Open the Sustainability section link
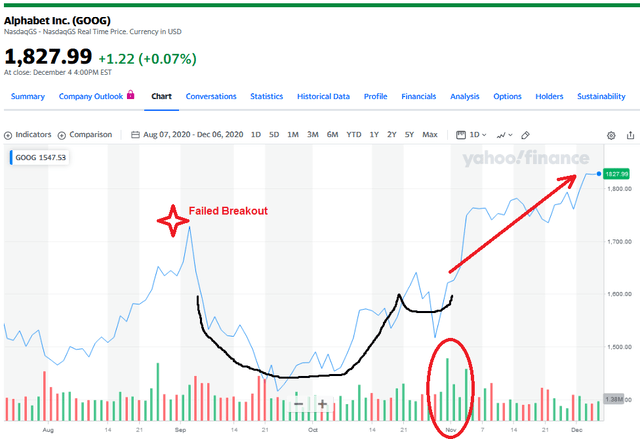Viewport: 640px width, 439px height. coord(601,97)
